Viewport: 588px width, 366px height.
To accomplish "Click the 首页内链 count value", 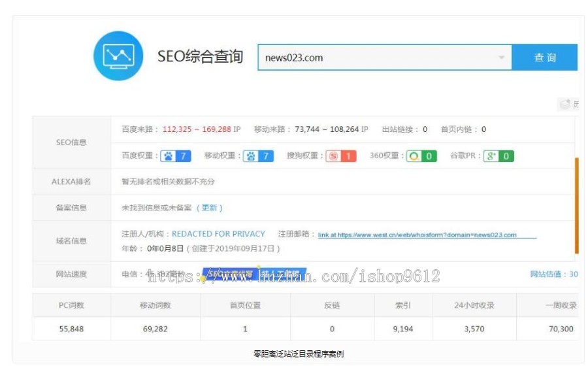I will tap(483, 129).
